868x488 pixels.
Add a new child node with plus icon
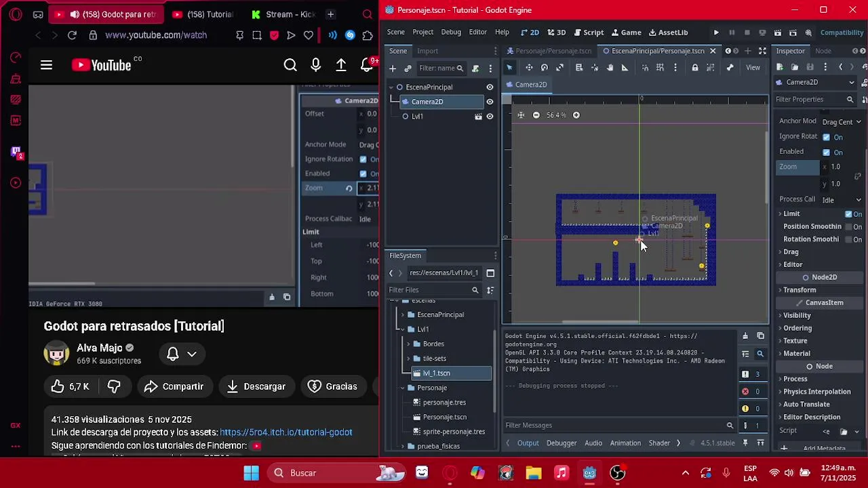(393, 68)
